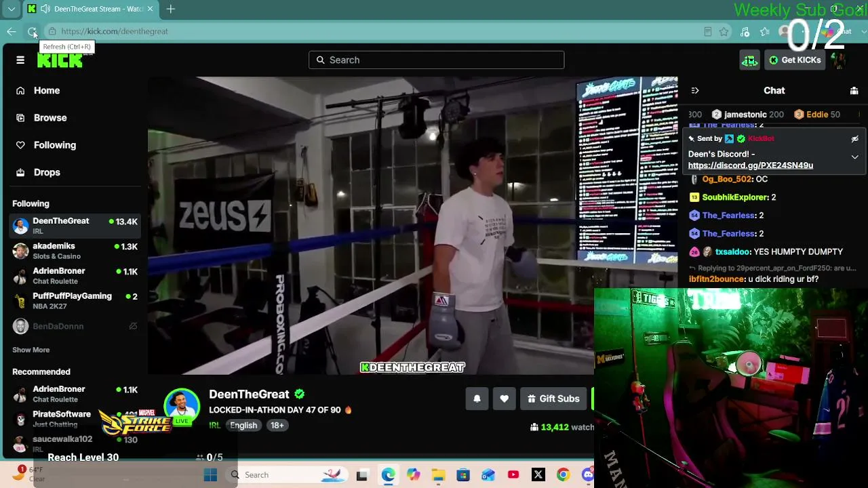Open YouTube from the taskbar

(x=513, y=475)
